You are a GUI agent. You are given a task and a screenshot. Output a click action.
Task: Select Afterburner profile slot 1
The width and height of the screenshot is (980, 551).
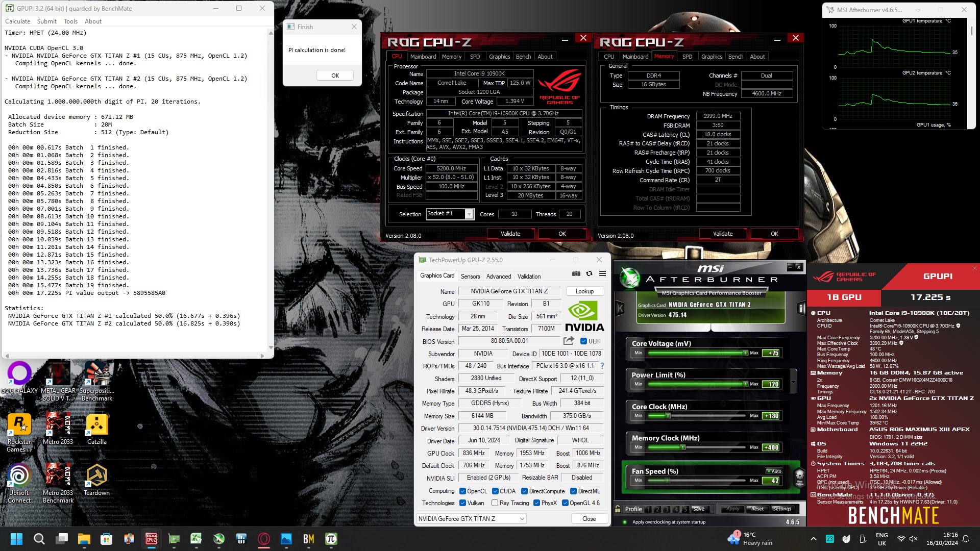[648, 509]
